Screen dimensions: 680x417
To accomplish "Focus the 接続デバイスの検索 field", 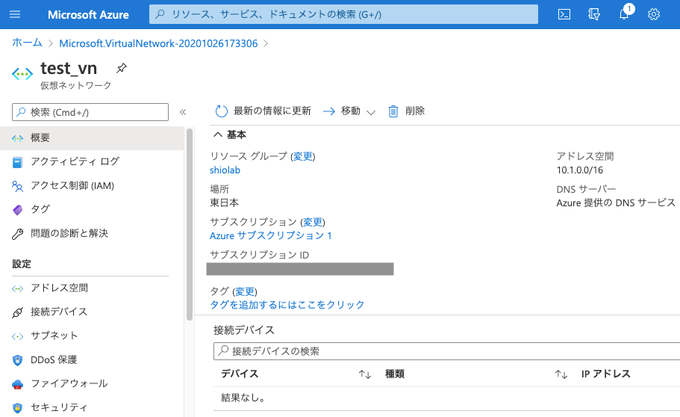I will tap(447, 351).
